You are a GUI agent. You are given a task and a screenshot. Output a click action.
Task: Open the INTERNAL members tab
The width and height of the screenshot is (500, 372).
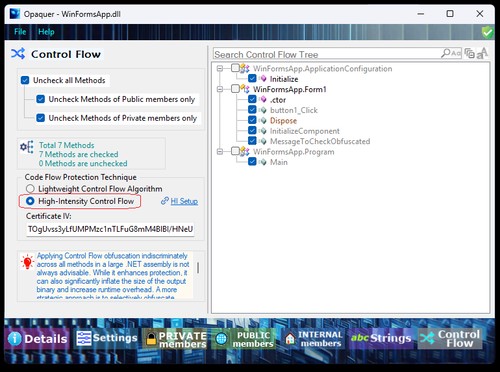click(x=313, y=339)
